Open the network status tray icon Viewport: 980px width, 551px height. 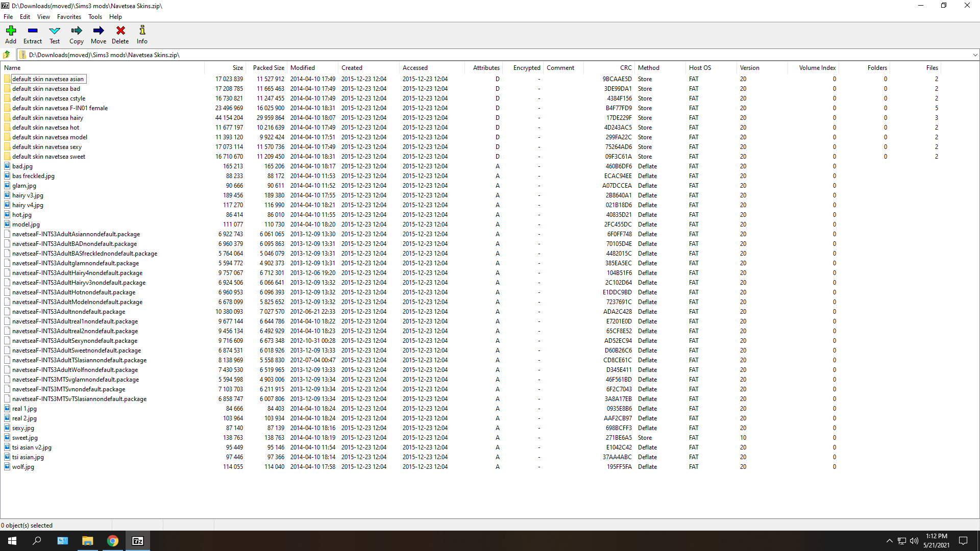pos(902,541)
